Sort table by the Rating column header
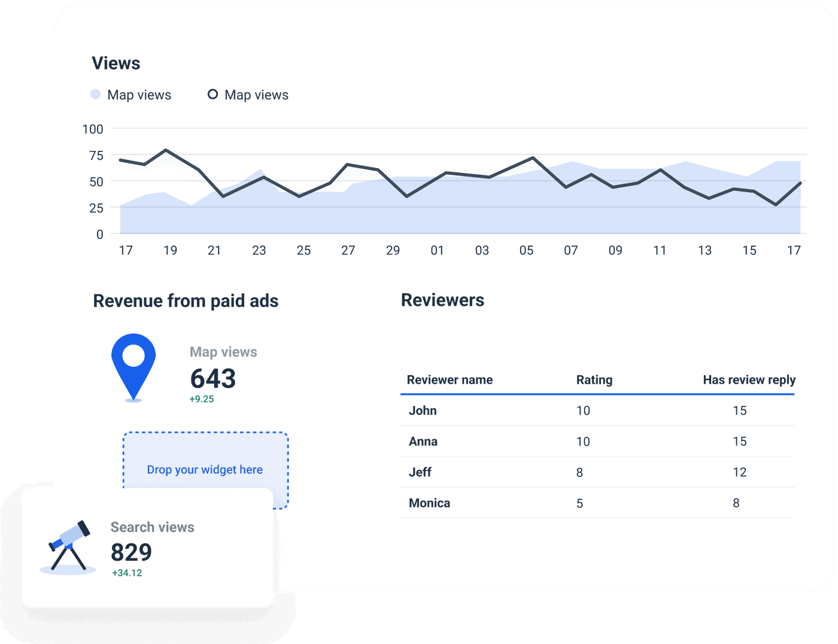Screen dimensions: 838x644 click(594, 379)
